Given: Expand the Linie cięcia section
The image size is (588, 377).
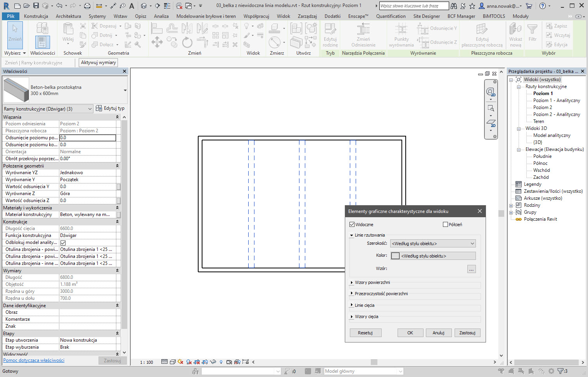Looking at the screenshot, I should coord(352,305).
